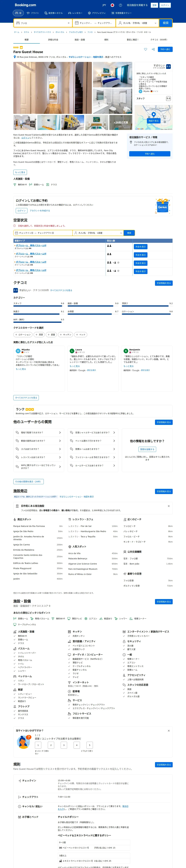Select the フライト flights tab

point(33,13)
